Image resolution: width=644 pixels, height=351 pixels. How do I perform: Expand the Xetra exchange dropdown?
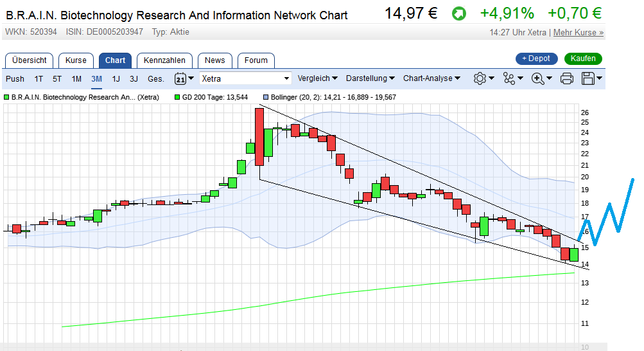tap(286, 78)
